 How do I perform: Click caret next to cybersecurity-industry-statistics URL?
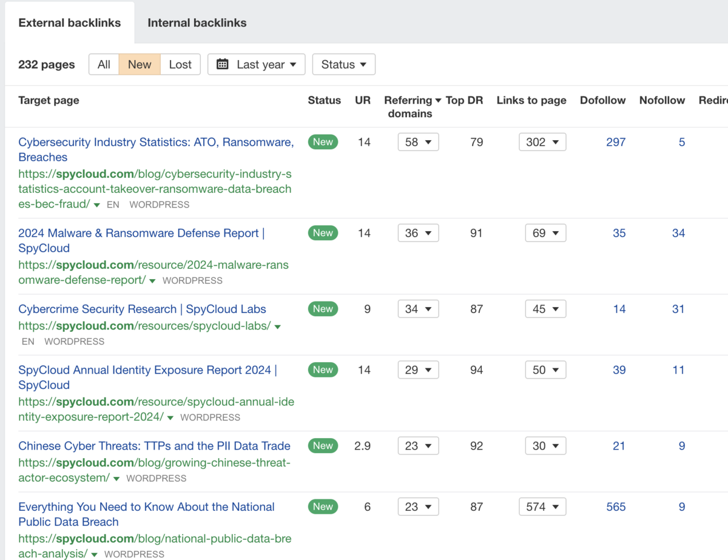tap(96, 205)
